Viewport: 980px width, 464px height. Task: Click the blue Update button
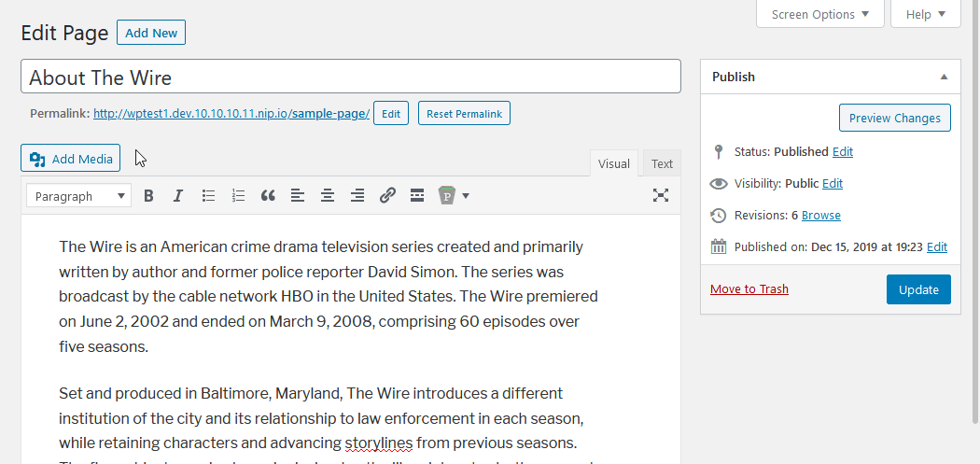pos(918,289)
